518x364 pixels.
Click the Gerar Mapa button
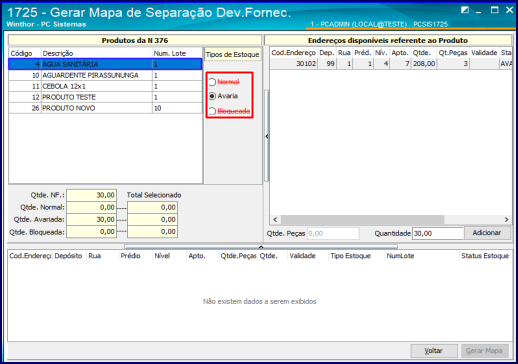pyautogui.click(x=484, y=351)
